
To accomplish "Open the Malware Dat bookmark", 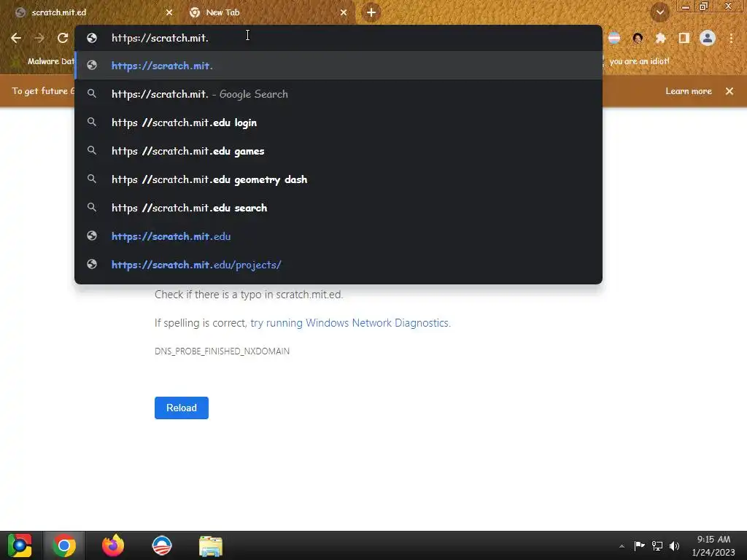I will click(x=44, y=61).
